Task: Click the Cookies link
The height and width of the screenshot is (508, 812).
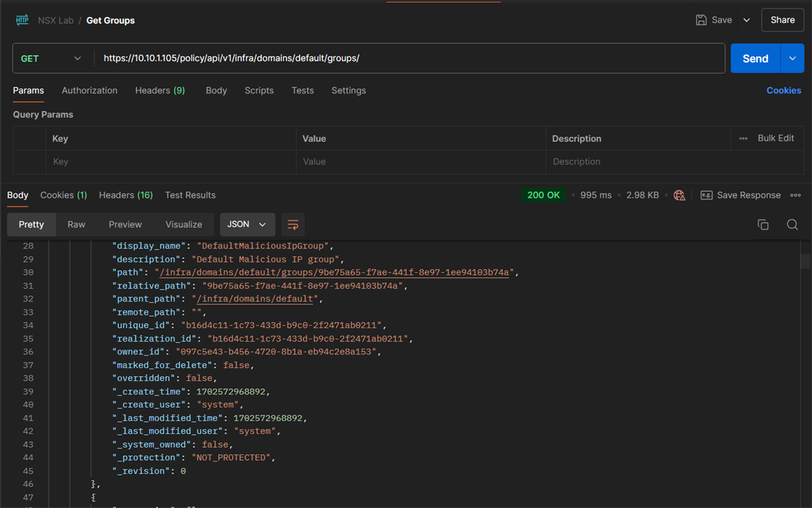Action: click(x=784, y=91)
